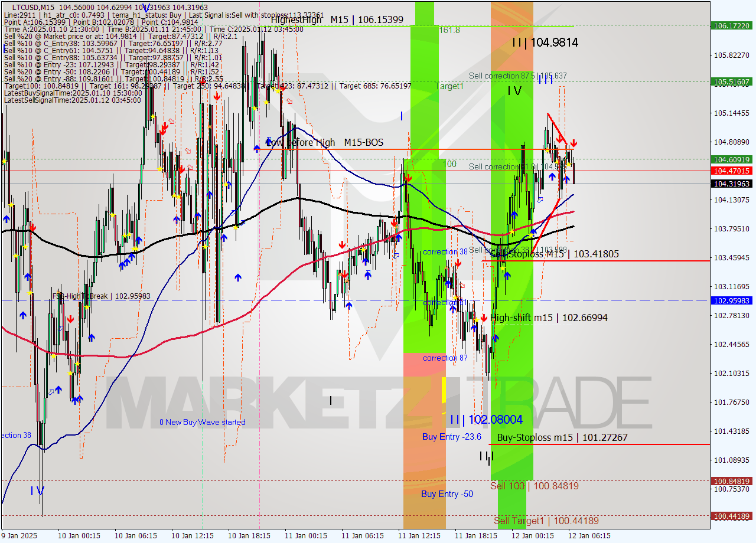Click the 'Buy Entry -50' label
Image resolution: width=756 pixels, height=543 pixels.
447,494
